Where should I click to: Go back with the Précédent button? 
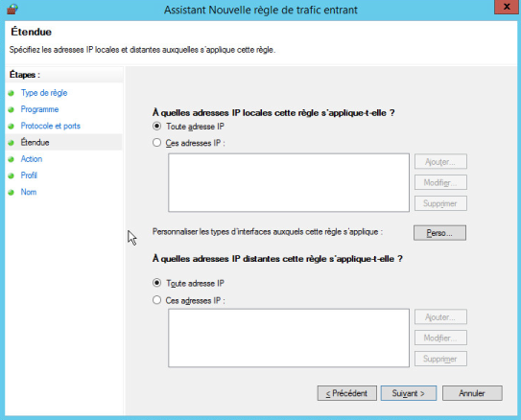tap(347, 393)
